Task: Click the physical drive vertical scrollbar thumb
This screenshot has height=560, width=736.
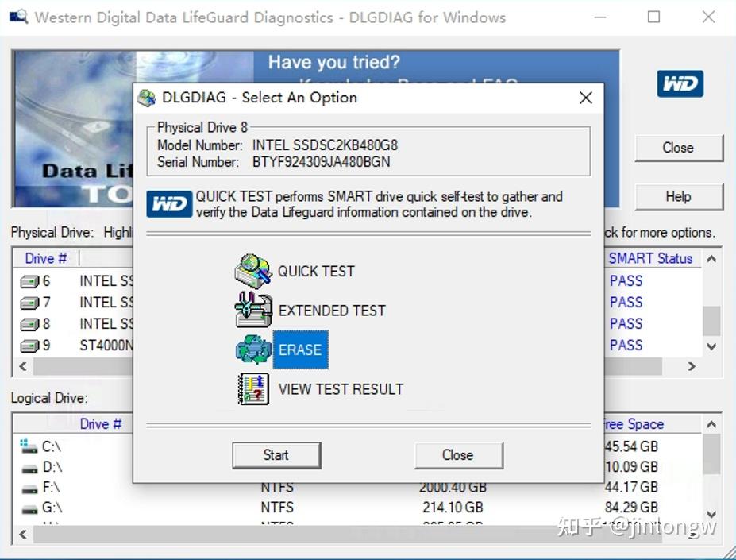Action: [x=711, y=321]
